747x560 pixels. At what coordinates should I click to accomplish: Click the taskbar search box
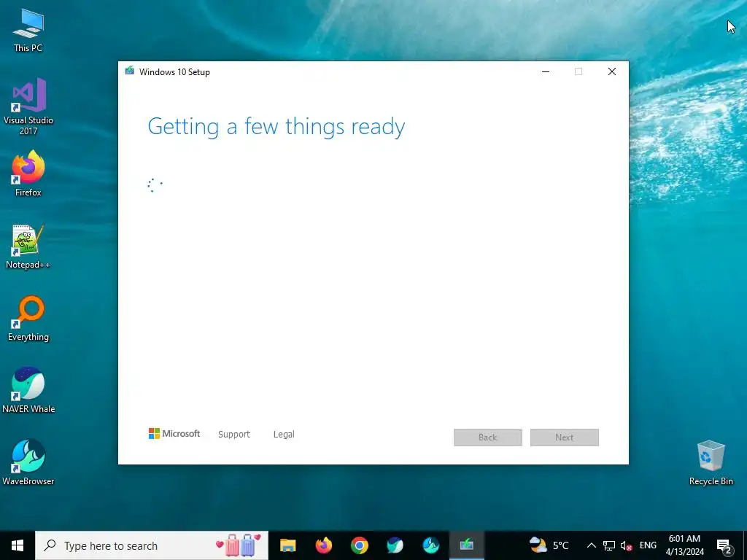pos(152,545)
